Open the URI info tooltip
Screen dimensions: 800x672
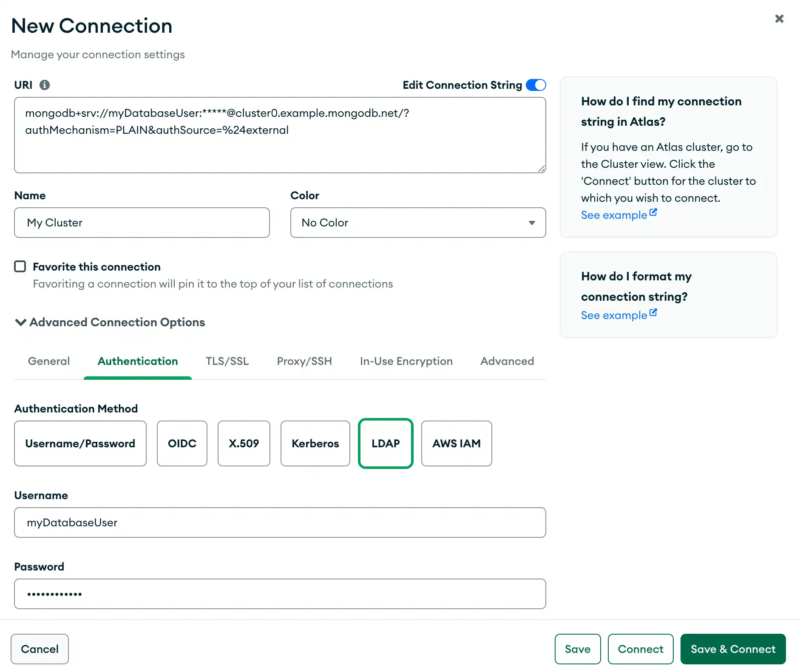pyautogui.click(x=45, y=85)
